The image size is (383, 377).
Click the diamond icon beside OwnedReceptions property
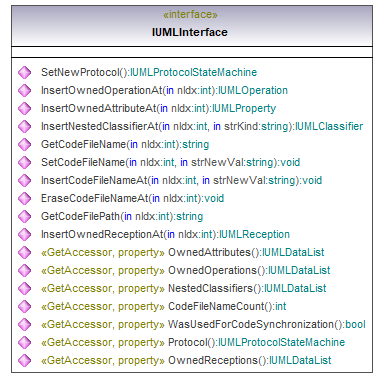[24, 360]
